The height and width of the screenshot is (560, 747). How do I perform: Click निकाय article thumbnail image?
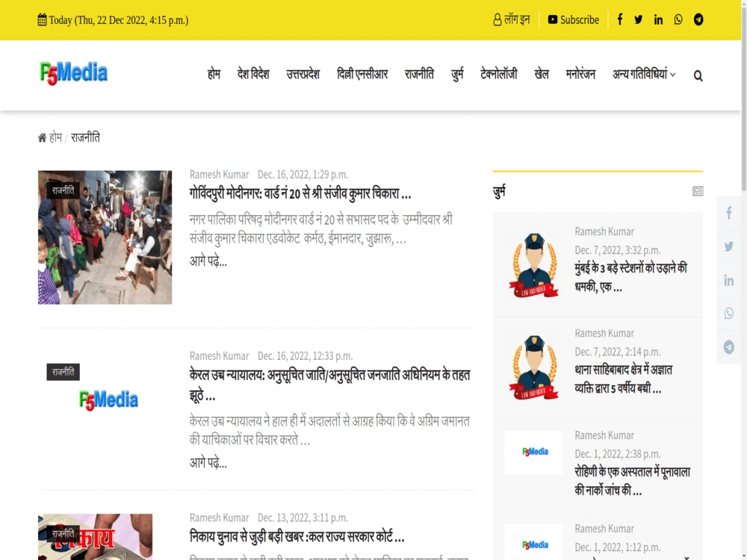[x=96, y=537]
